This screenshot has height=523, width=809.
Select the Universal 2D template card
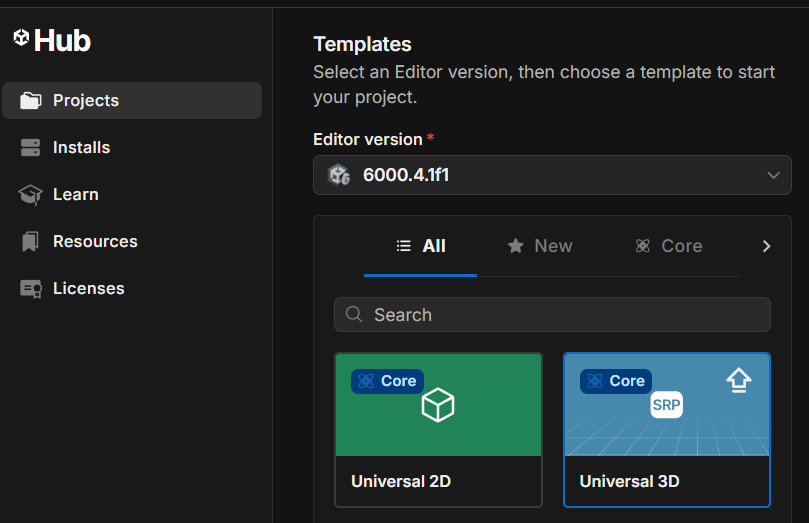(x=439, y=430)
